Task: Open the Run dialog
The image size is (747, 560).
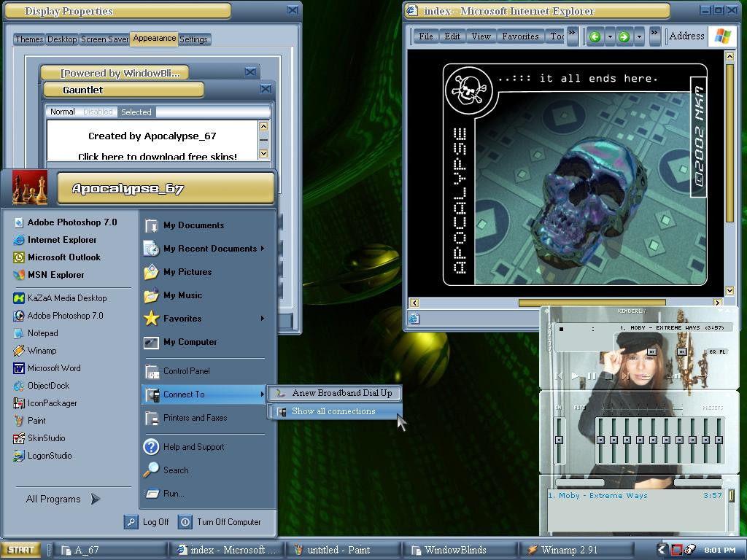Action: click(x=164, y=494)
